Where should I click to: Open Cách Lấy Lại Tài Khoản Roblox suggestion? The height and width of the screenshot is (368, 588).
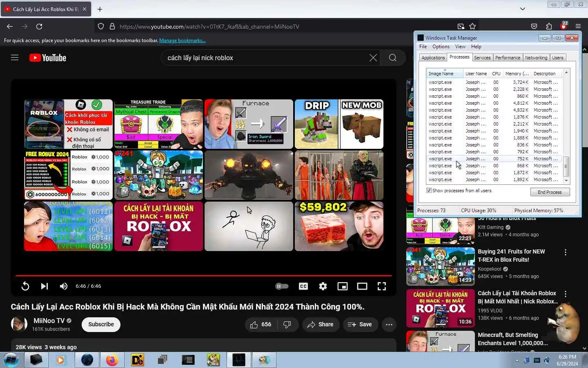click(441, 308)
